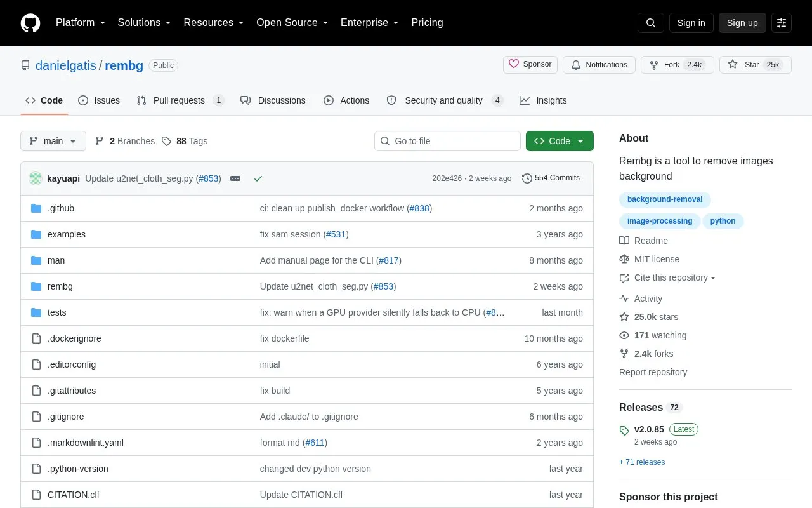Open the appearance settings icon button
The width and height of the screenshot is (812, 508).
point(782,23)
